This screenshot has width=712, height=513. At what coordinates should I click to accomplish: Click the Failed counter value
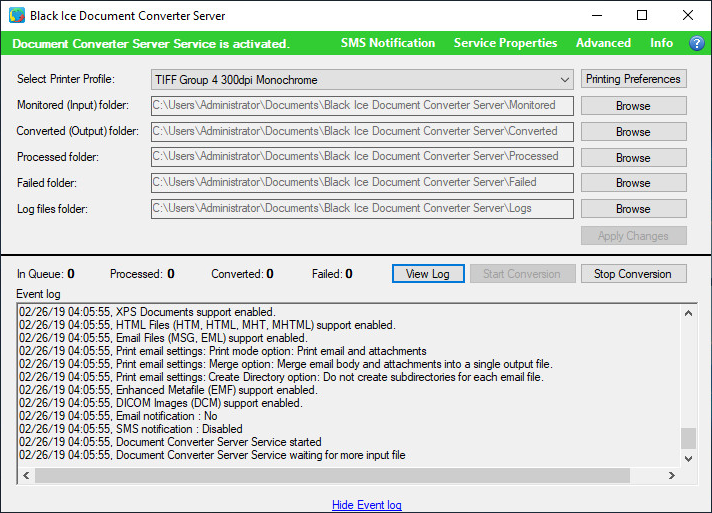pyautogui.click(x=349, y=274)
